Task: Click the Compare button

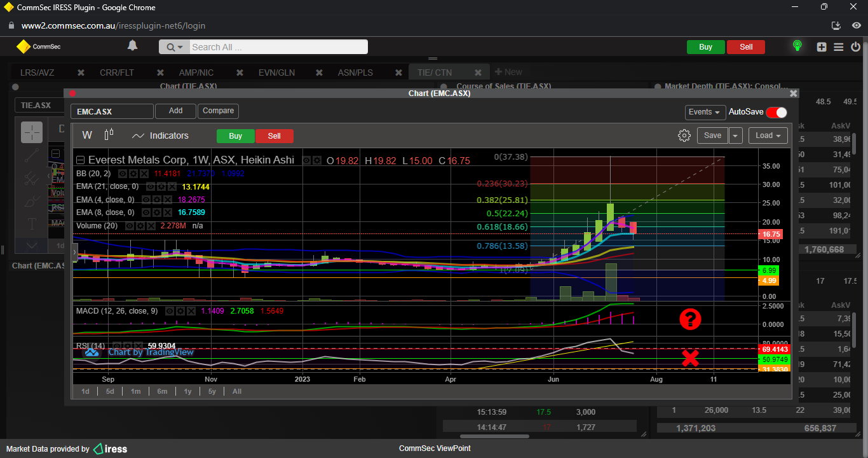Action: coord(218,111)
